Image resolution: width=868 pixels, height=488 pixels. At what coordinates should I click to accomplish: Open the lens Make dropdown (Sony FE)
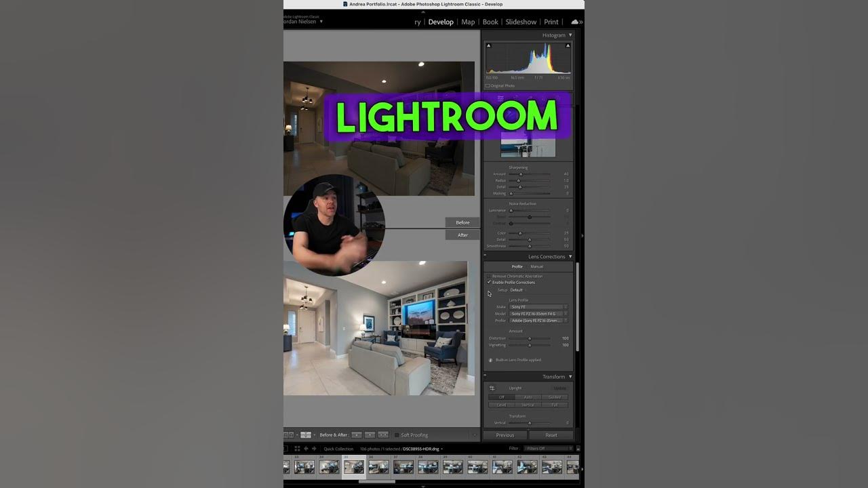(x=539, y=307)
